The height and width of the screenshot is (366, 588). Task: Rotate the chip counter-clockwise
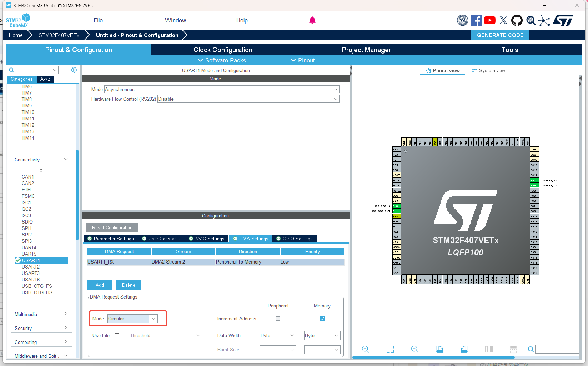coord(464,349)
